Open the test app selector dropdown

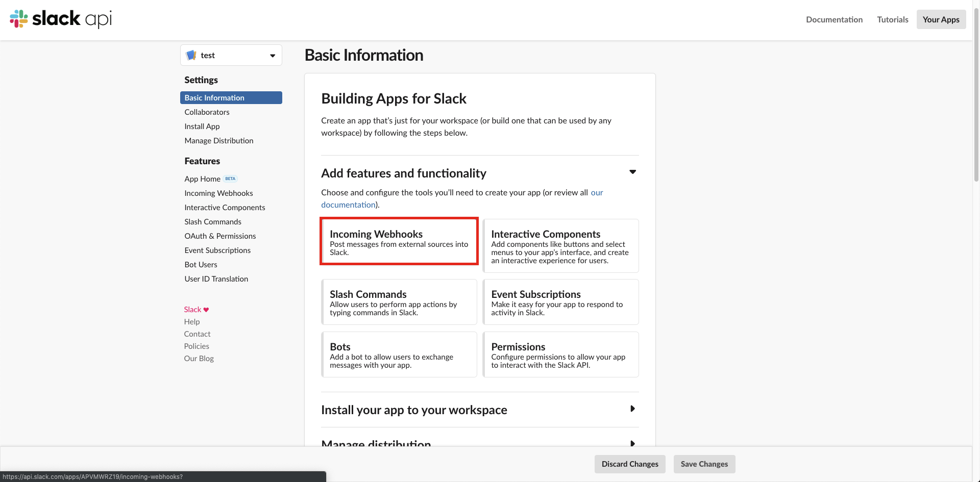[231, 55]
